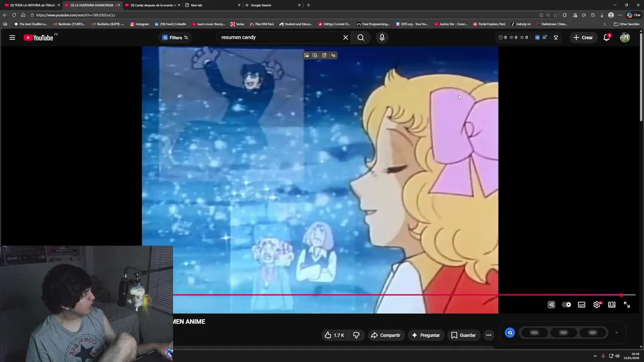This screenshot has height=362, width=644.
Task: Dislike the video with thumbs down
Action: (356, 335)
